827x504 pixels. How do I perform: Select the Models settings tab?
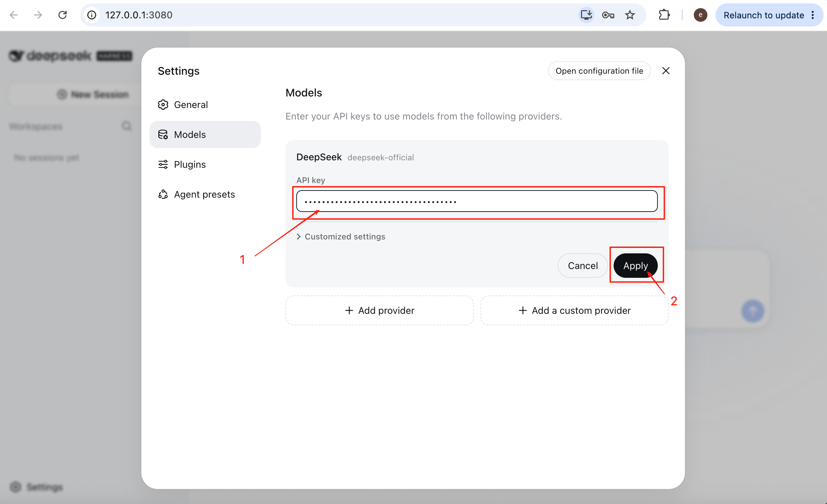pos(205,134)
